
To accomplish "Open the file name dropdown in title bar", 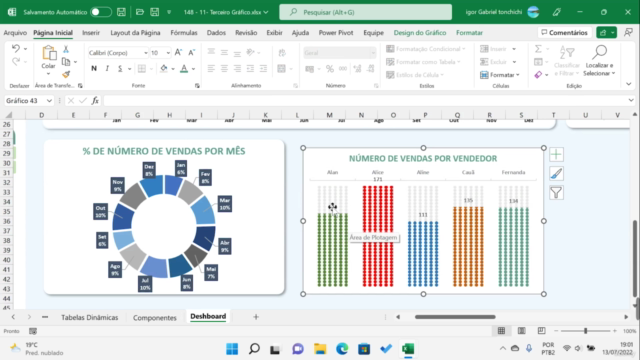I will point(266,12).
